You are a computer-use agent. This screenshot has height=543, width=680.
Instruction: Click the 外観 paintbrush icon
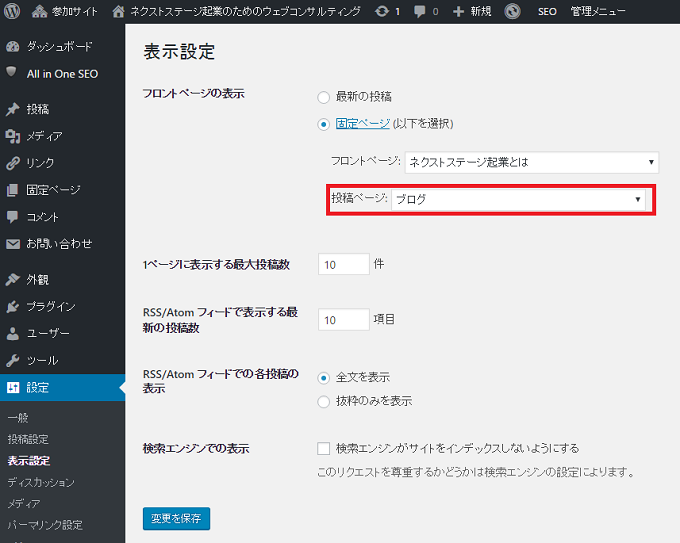[13, 280]
